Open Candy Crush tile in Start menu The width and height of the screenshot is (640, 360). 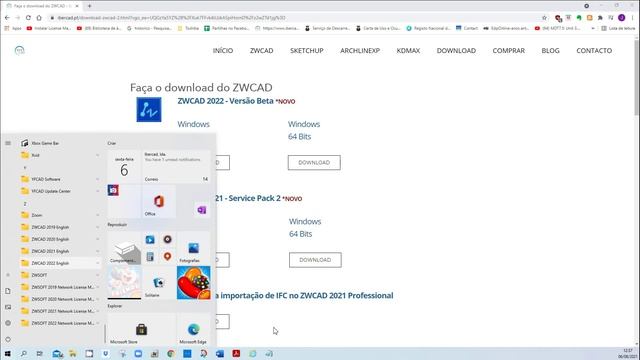(193, 282)
